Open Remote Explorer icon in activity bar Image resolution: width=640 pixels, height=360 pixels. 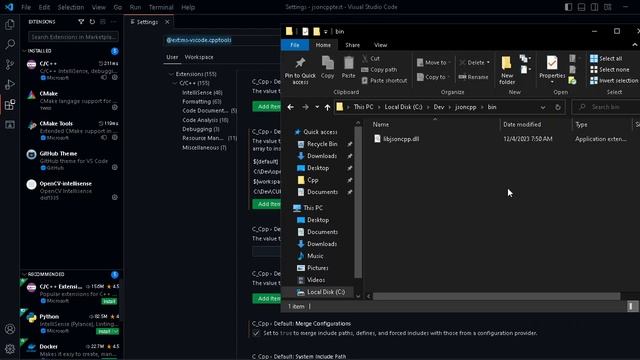(x=10, y=124)
